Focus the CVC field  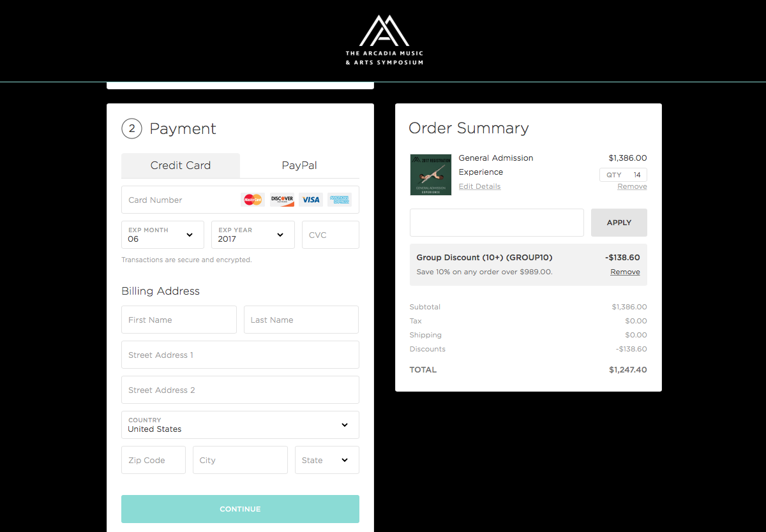tap(331, 235)
